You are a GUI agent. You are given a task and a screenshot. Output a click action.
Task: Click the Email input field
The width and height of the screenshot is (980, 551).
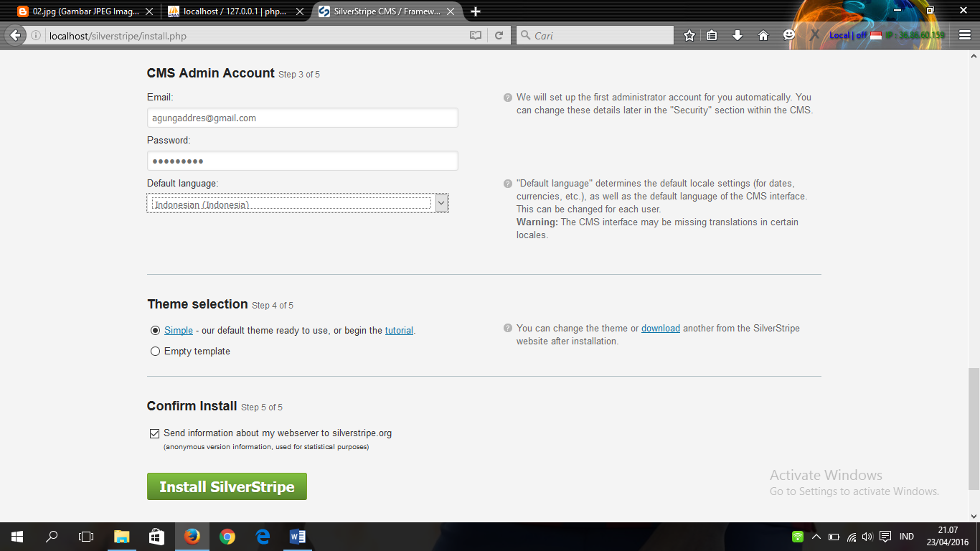[x=303, y=118]
